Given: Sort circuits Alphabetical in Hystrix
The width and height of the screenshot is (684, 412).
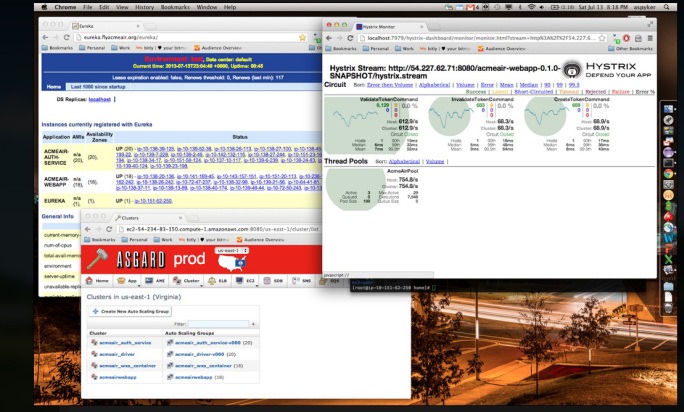Looking at the screenshot, I should click(434, 85).
